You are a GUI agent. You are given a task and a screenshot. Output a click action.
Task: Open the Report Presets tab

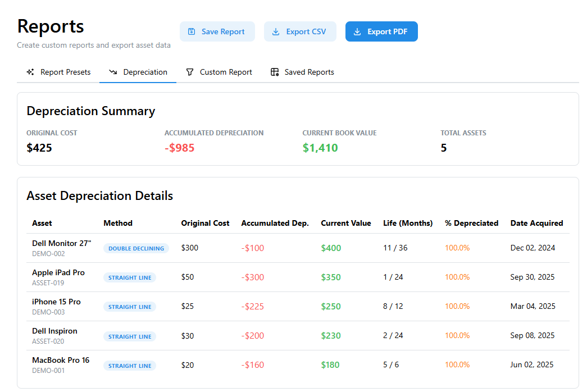coord(65,72)
